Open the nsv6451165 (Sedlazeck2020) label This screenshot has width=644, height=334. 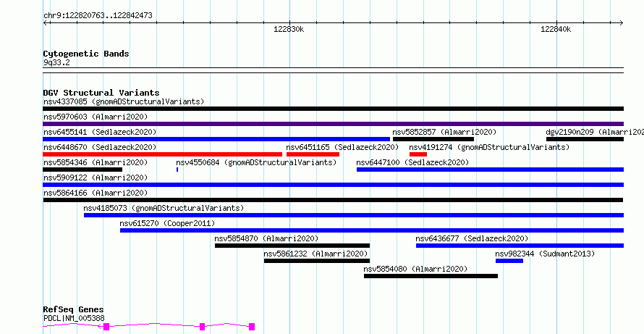click(x=342, y=147)
